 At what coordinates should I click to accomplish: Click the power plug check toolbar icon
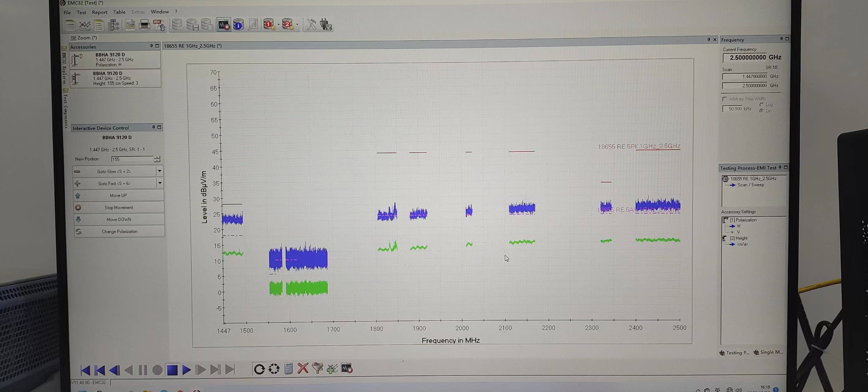[x=326, y=24]
